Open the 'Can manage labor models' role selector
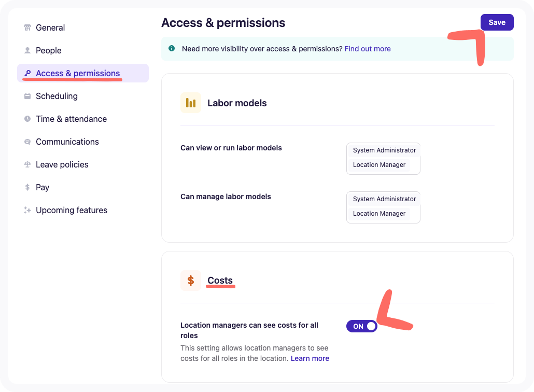534x392 pixels. [x=383, y=207]
